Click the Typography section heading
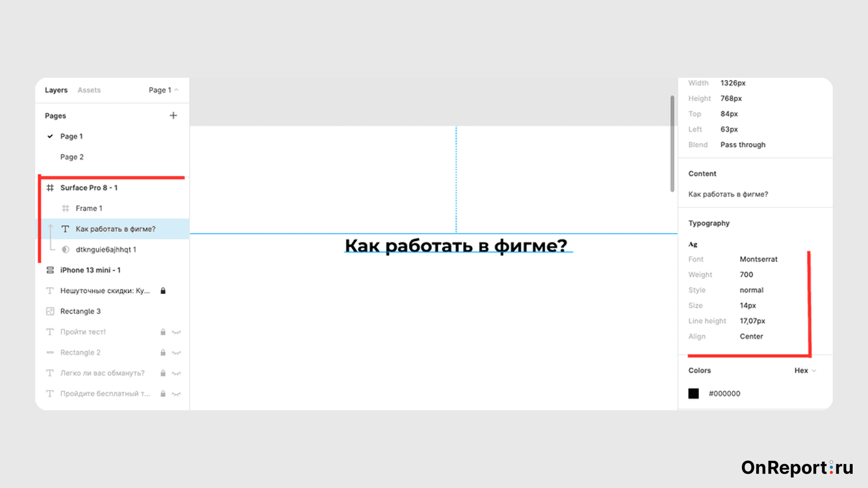Image resolution: width=868 pixels, height=488 pixels. [x=709, y=223]
